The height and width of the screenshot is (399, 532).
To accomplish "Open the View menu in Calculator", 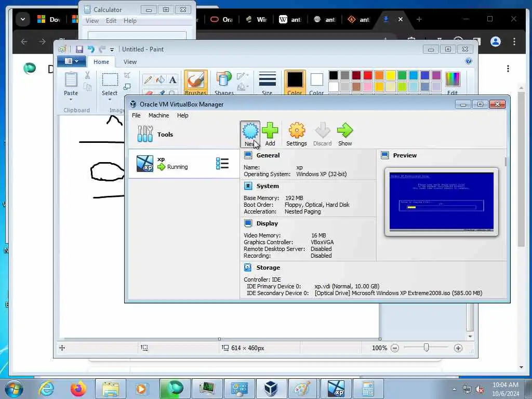I will coord(92,21).
